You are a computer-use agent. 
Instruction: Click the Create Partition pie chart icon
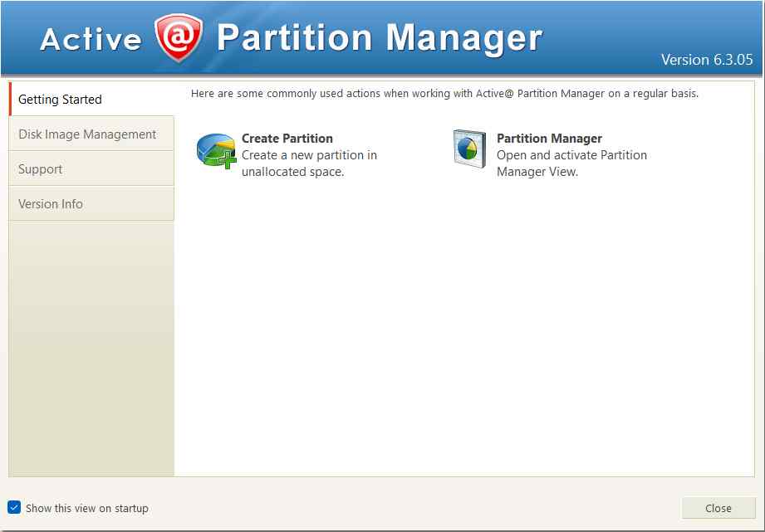[x=216, y=150]
